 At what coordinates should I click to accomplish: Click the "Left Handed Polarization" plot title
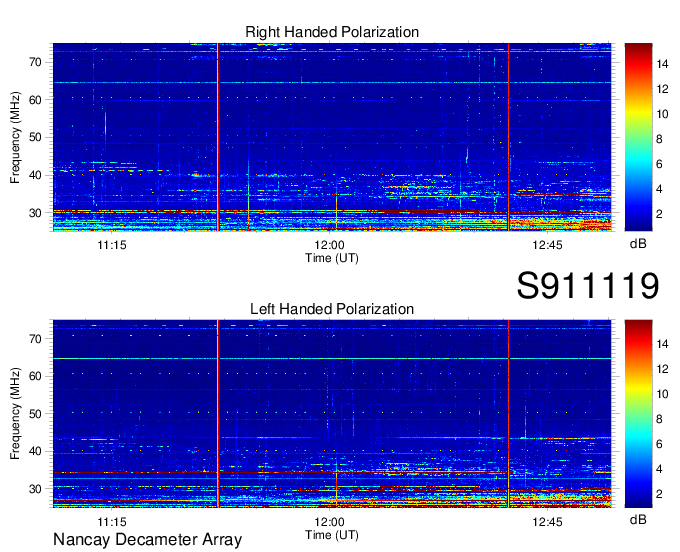point(332,309)
